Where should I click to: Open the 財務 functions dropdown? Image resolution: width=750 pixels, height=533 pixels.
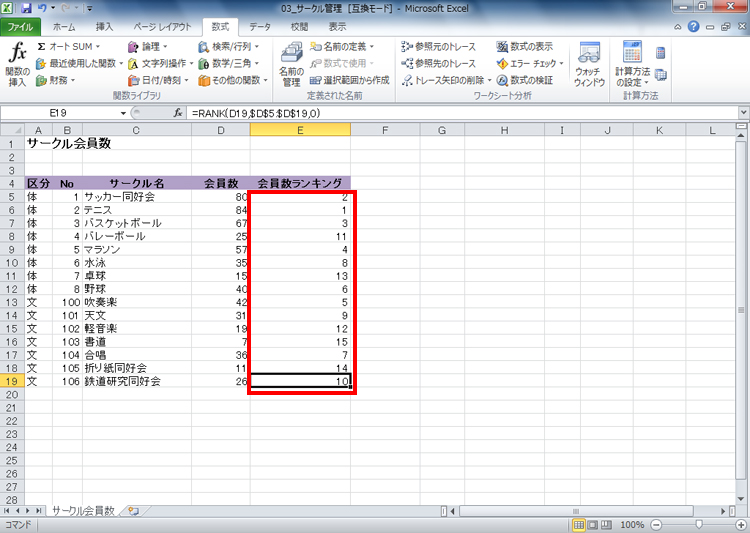pos(56,80)
